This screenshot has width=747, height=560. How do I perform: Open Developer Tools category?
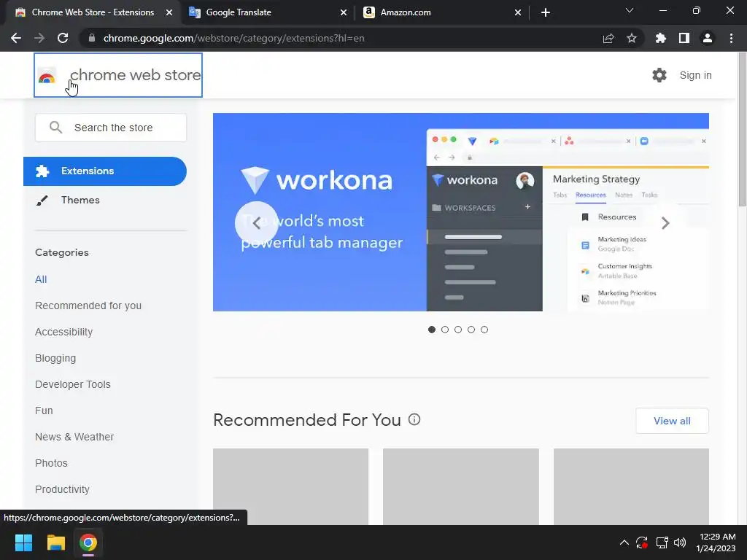pos(73,384)
